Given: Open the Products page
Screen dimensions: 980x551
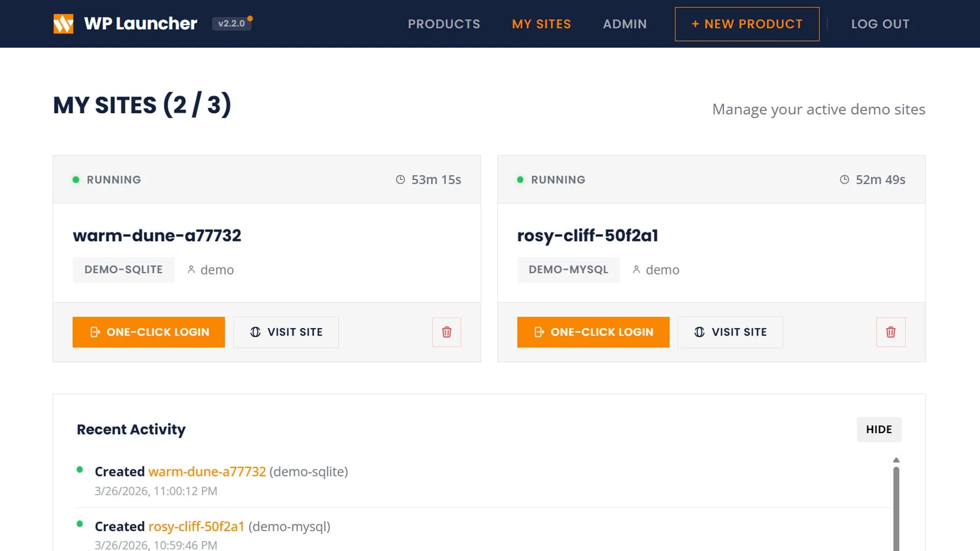Looking at the screenshot, I should pos(444,24).
